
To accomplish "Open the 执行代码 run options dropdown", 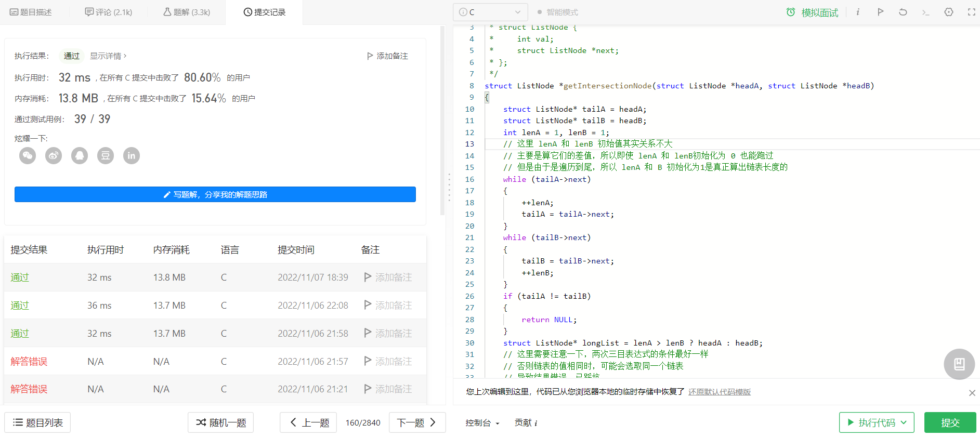I will pos(904,422).
